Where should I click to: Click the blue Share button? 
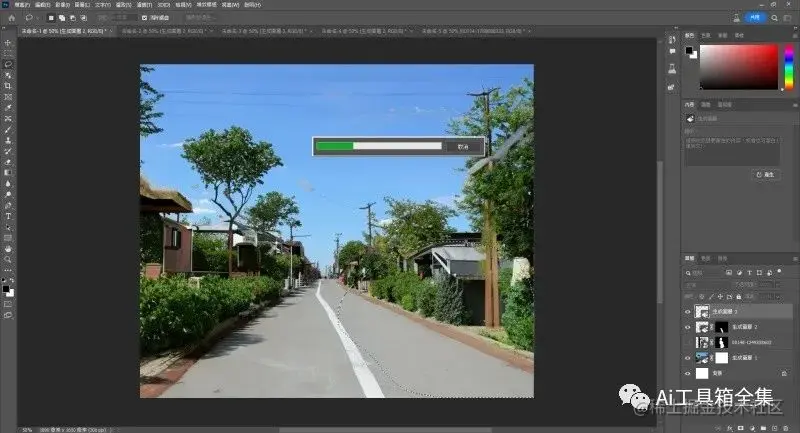pos(755,18)
